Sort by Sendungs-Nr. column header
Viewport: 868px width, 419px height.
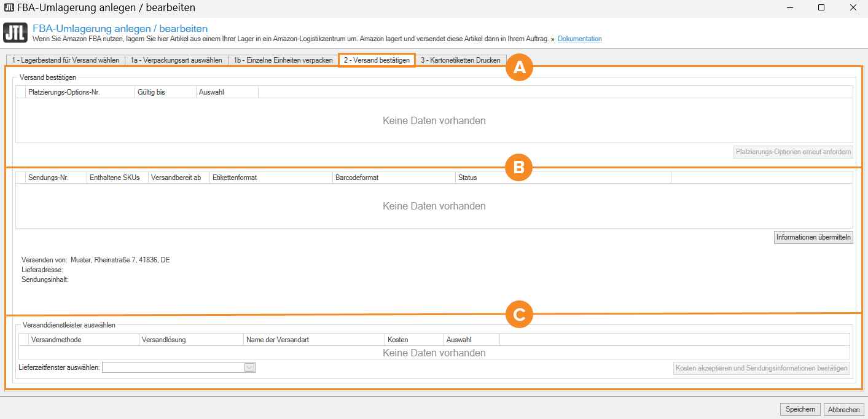[x=56, y=178]
